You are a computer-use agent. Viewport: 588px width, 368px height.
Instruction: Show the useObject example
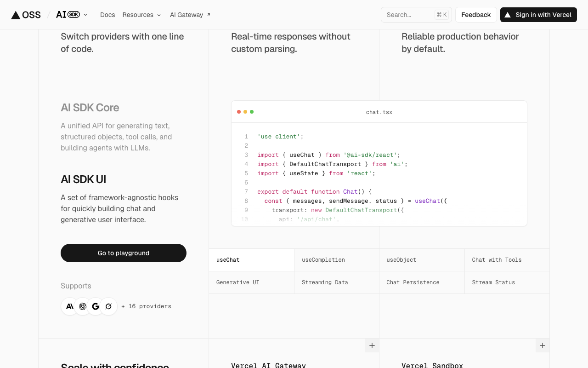click(x=422, y=260)
